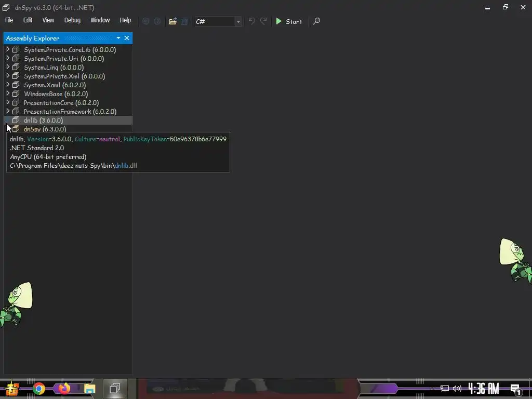Open File Explorer from the taskbar
The image size is (532, 399).
89,389
